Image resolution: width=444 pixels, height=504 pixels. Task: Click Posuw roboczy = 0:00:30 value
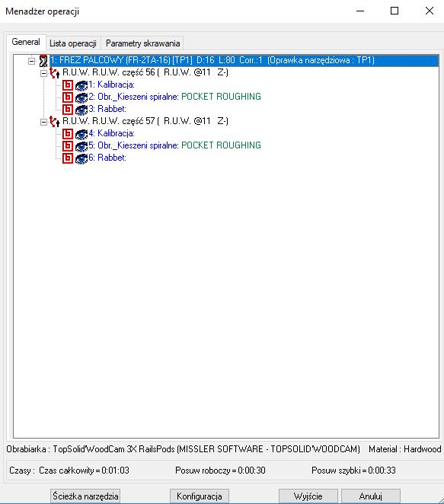tap(220, 471)
